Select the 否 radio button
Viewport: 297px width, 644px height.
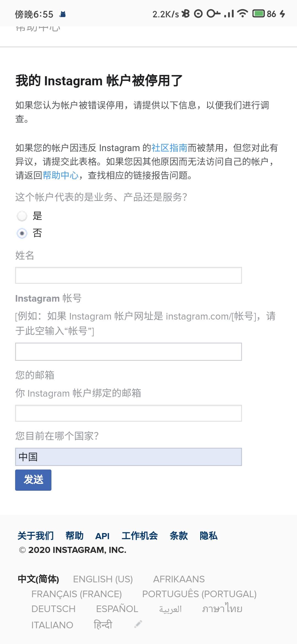[22, 233]
